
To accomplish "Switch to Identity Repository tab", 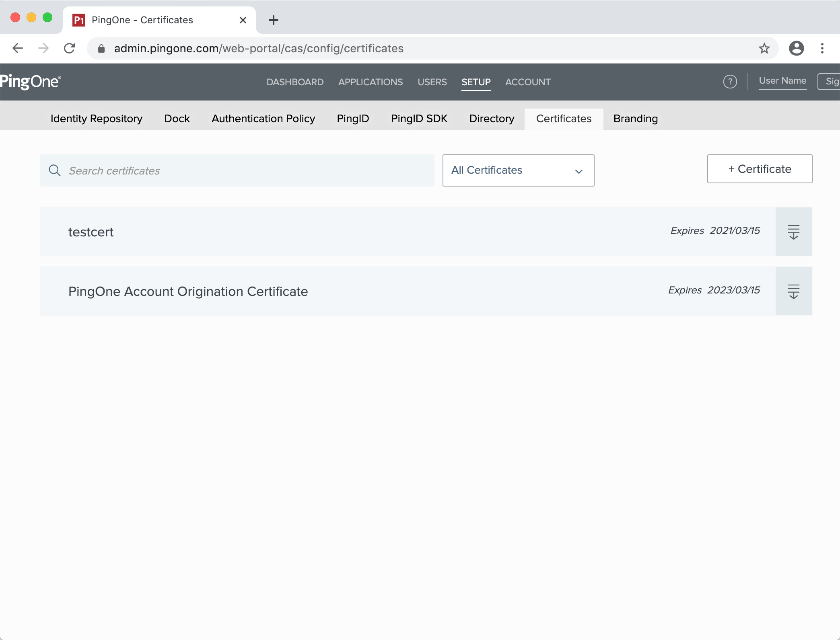I will point(97,119).
